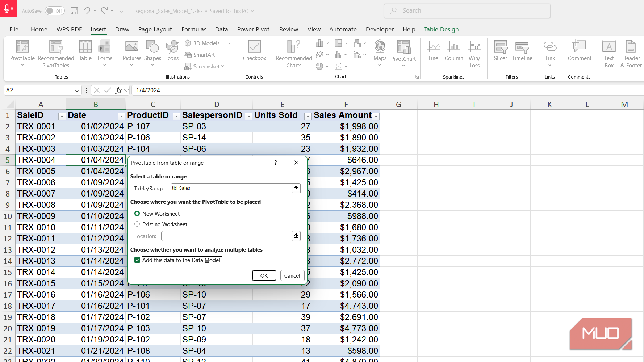
Task: Insert a Link
Action: coord(550,54)
